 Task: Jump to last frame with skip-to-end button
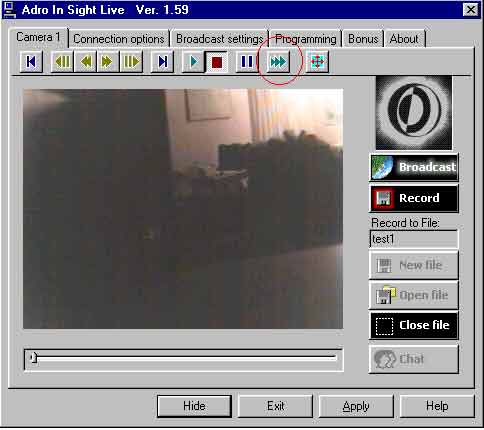(162, 62)
